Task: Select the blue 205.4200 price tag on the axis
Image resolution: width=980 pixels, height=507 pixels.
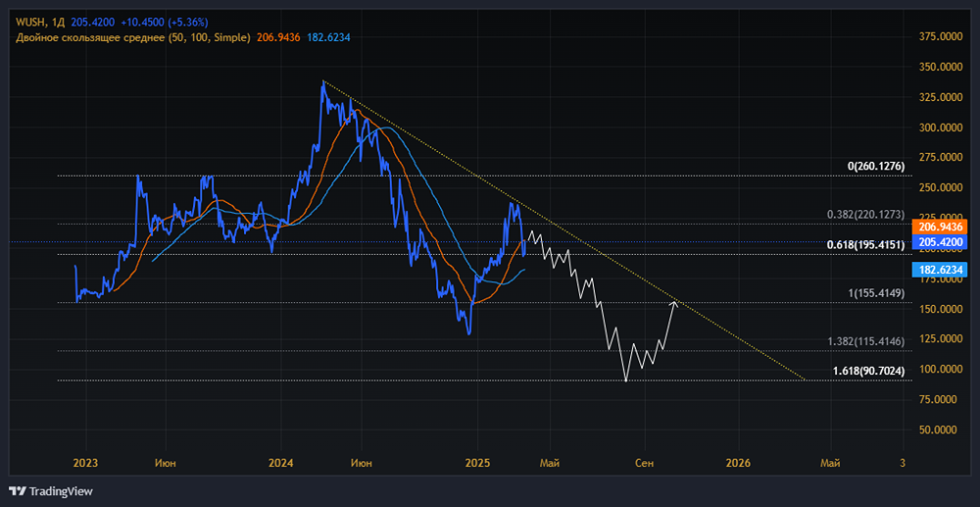Action: [940, 241]
